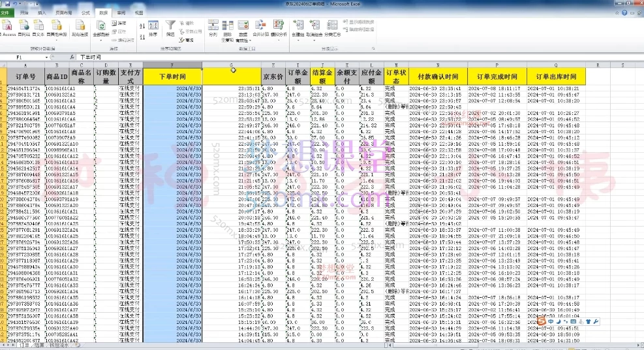Click header cell 京东价
The image size is (644, 350).
click(273, 76)
